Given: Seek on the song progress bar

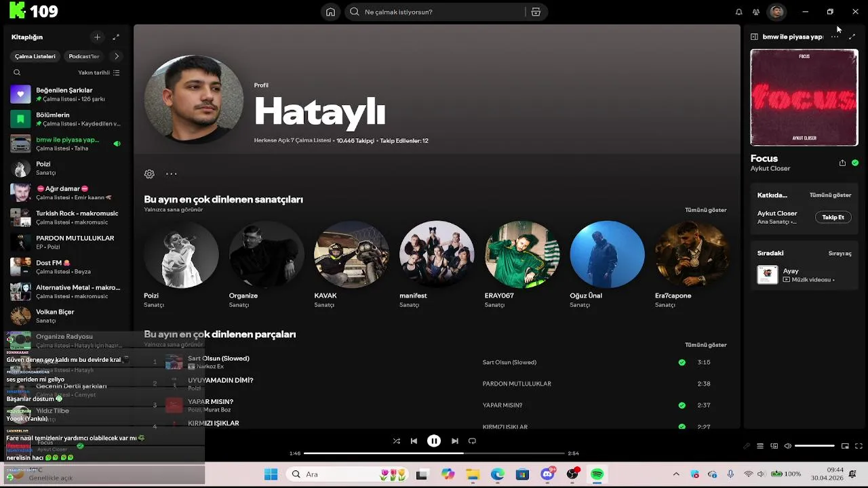Looking at the screenshot, I should coord(434,453).
